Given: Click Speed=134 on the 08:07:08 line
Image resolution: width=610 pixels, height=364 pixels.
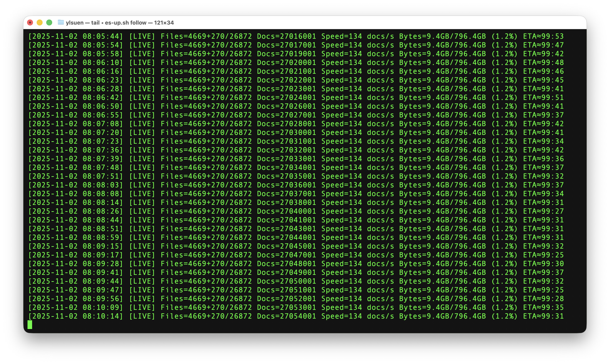Looking at the screenshot, I should pos(342,124).
